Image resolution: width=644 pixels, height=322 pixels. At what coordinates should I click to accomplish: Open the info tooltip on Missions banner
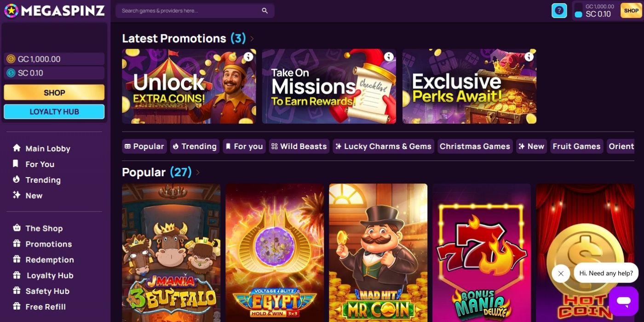(389, 57)
